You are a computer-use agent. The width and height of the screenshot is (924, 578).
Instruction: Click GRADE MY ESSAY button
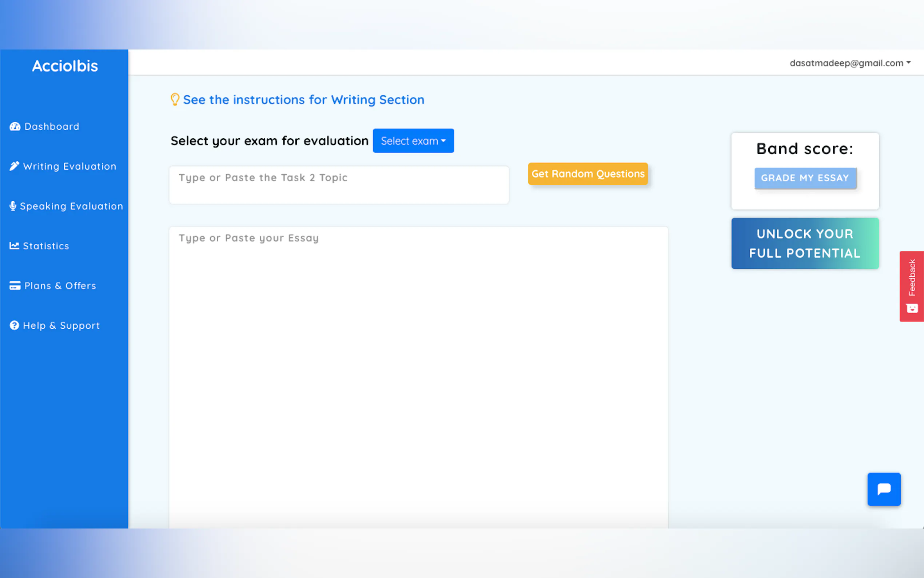point(805,178)
